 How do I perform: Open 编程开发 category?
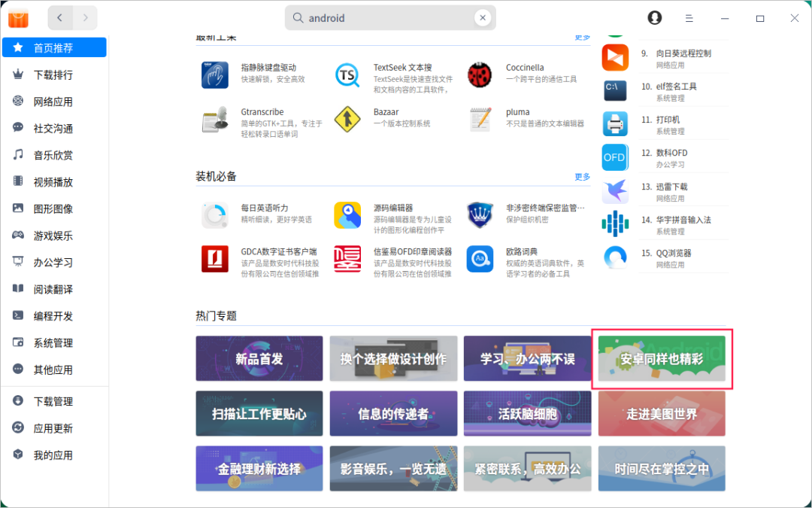pos(54,316)
